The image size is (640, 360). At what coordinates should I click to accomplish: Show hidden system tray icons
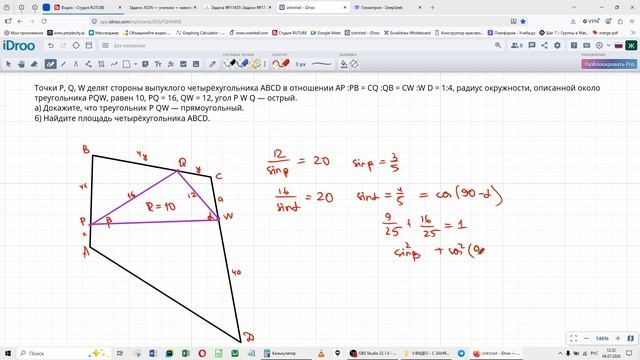pos(560,353)
